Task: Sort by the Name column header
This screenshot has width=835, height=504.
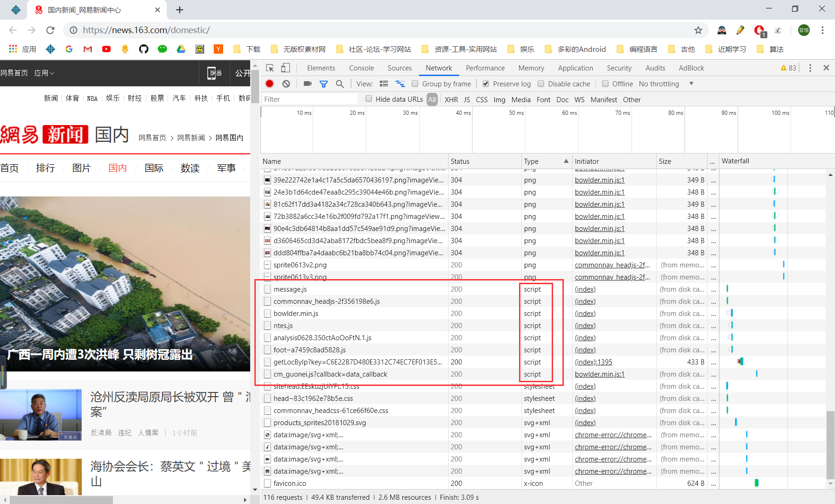Action: 354,161
